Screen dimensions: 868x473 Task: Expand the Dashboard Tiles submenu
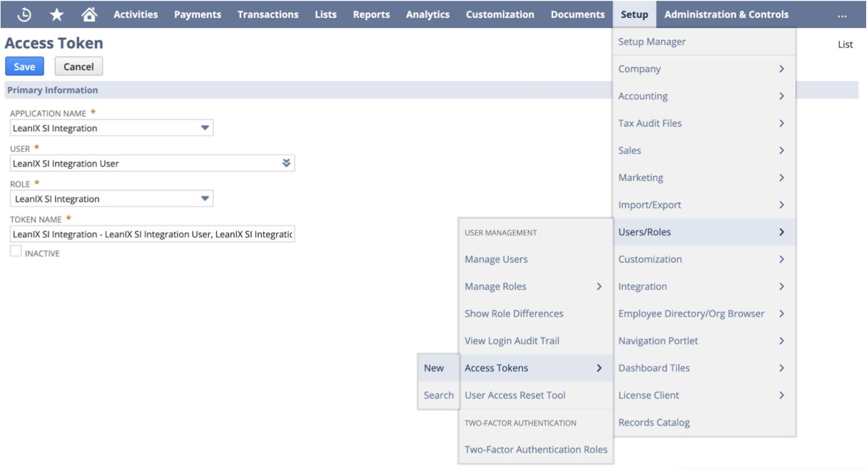tap(704, 368)
